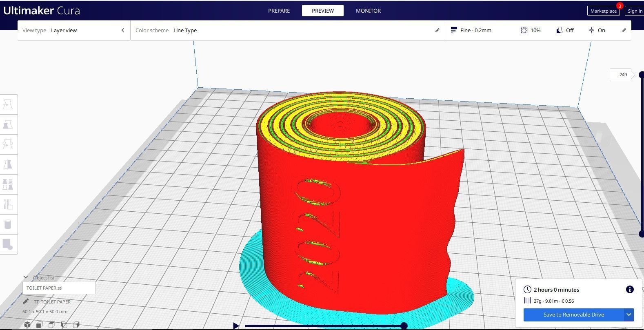Select the Support Blocker tool

8,204
